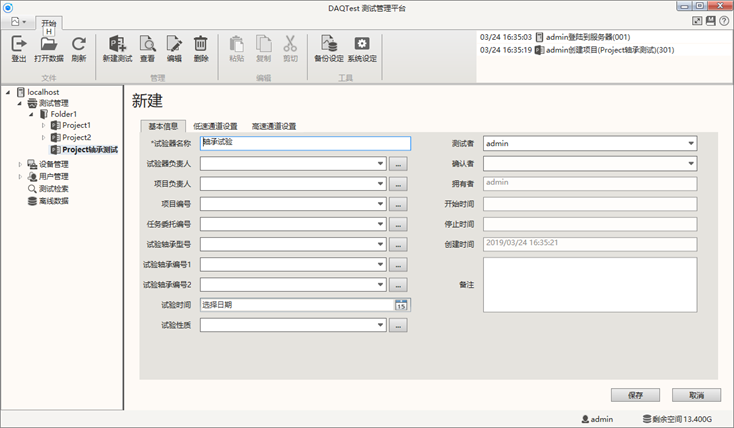Click the 查看 view icon
The width and height of the screenshot is (734, 428).
click(x=147, y=44)
